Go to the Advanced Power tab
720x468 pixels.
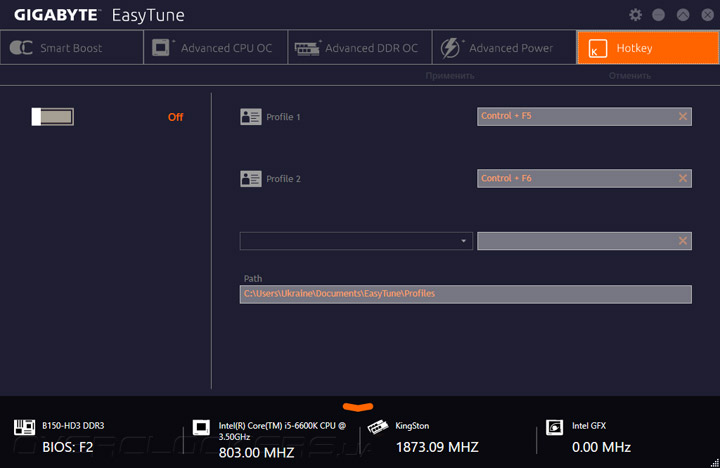[x=504, y=48]
